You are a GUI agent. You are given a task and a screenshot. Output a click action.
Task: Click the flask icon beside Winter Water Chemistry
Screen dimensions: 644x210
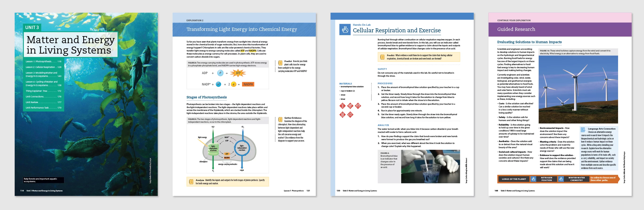[561, 179]
